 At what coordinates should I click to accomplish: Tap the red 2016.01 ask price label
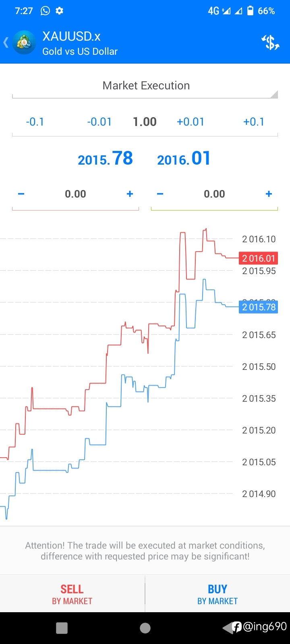(x=258, y=258)
